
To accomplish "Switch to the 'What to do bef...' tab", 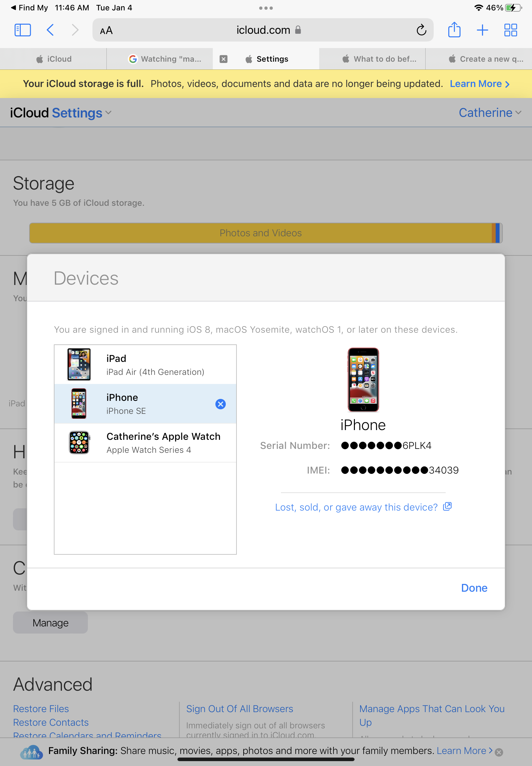I will [380, 59].
